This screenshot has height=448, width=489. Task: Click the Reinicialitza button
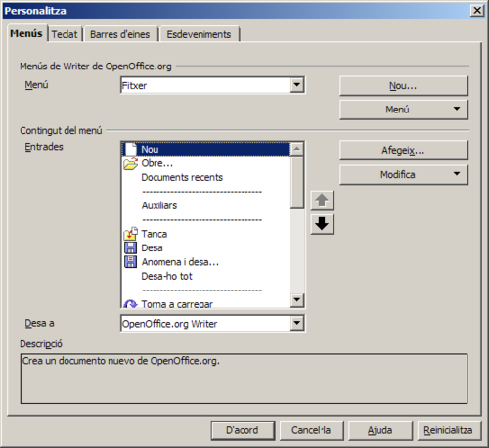click(x=449, y=430)
